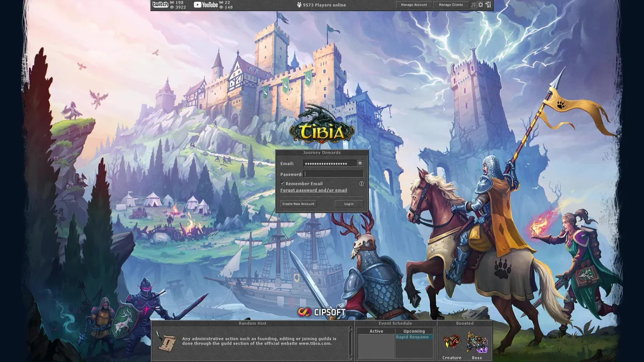Select the boosted Boss image
644x362 pixels.
tap(477, 342)
